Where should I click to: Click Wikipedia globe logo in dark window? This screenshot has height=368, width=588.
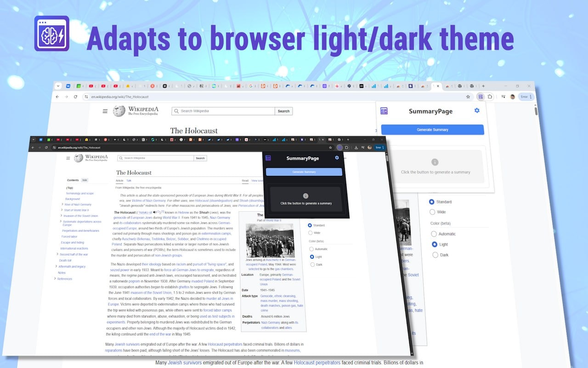[x=78, y=158]
